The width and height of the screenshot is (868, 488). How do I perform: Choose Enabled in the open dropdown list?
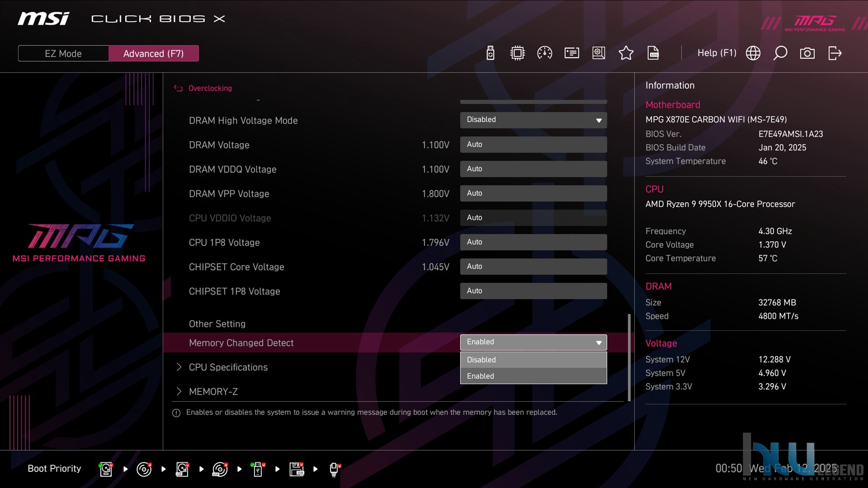533,376
